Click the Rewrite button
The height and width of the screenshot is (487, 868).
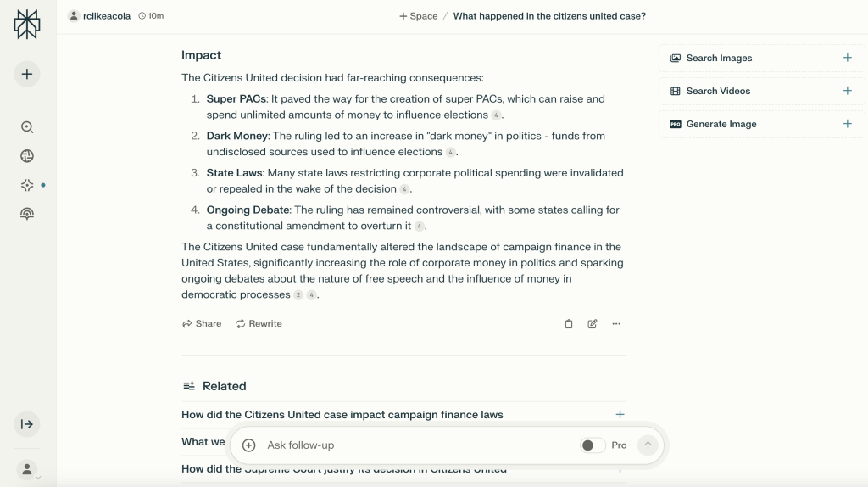[259, 324]
